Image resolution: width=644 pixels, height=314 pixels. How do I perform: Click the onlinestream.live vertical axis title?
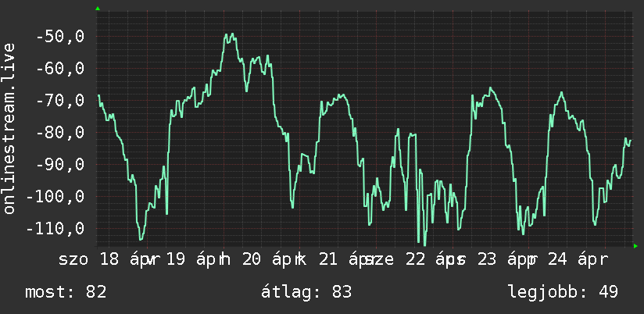point(9,128)
